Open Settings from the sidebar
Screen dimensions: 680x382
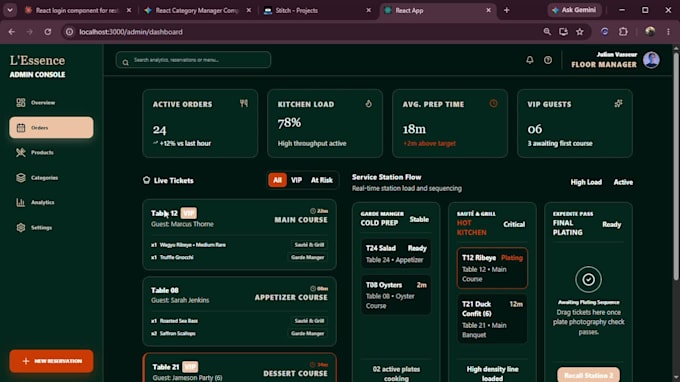point(51,228)
